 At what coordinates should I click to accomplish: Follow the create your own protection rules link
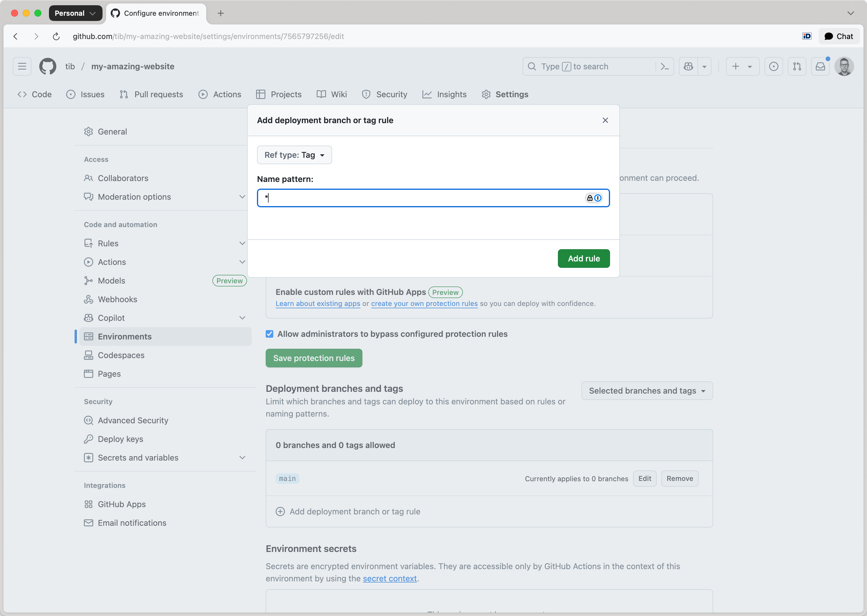click(x=424, y=303)
